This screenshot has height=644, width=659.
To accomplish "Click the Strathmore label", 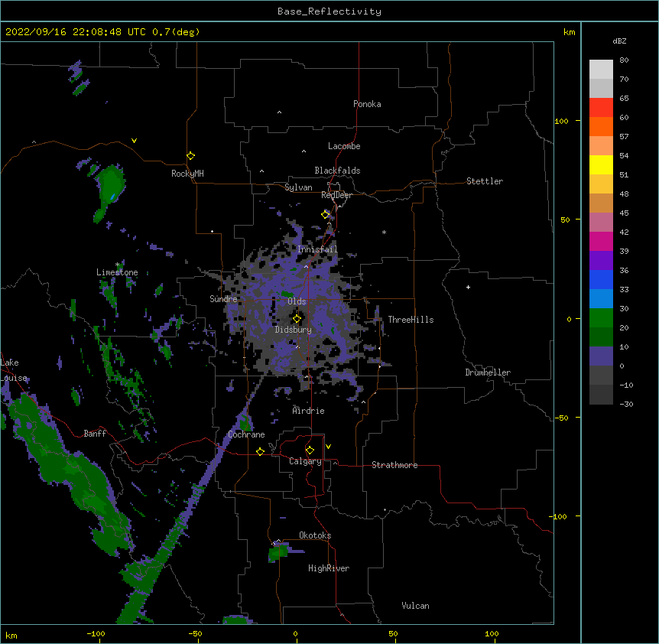I will tap(394, 465).
